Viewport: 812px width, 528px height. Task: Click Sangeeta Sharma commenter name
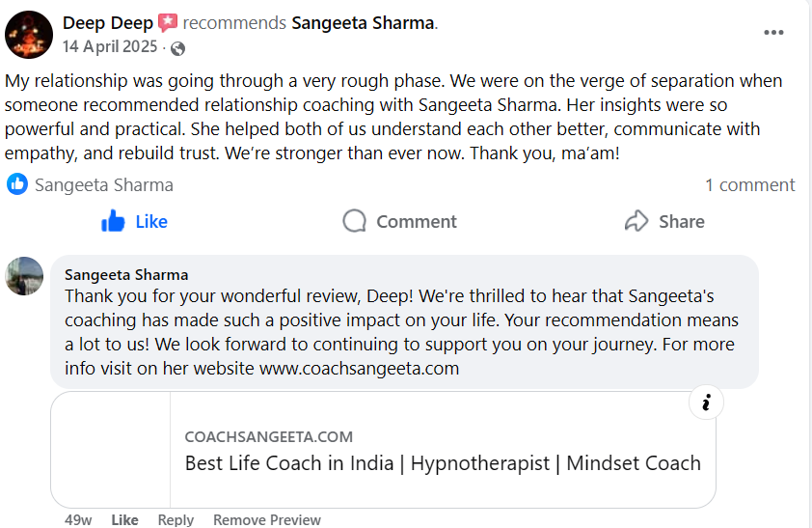[x=126, y=275]
